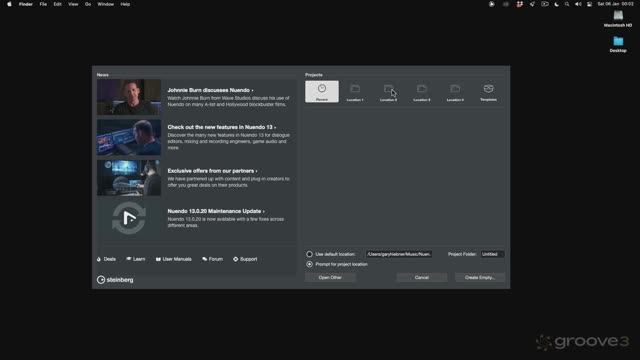This screenshot has width=640, height=360.
Task: Open the Help menu
Action: click(x=125, y=4)
